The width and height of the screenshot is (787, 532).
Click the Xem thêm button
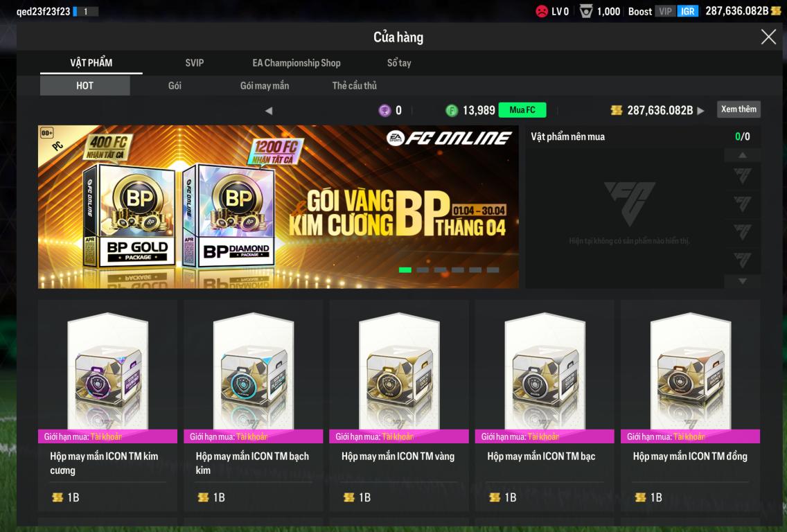tap(739, 109)
